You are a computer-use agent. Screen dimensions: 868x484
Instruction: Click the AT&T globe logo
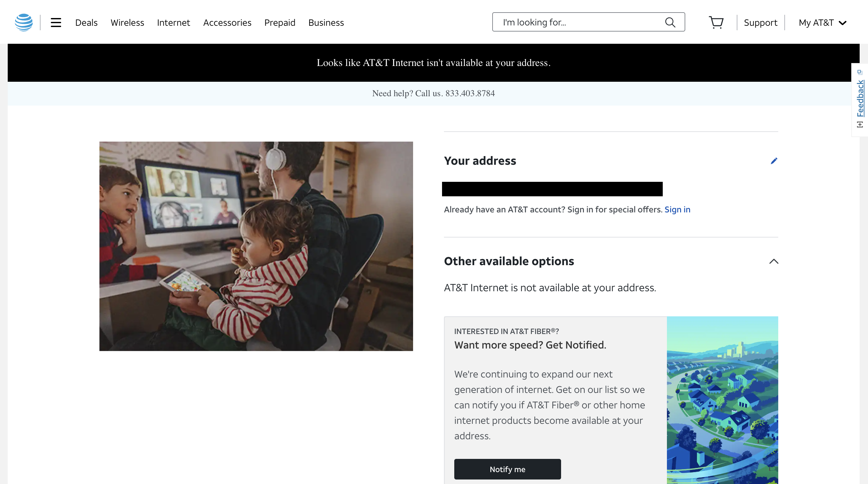24,22
